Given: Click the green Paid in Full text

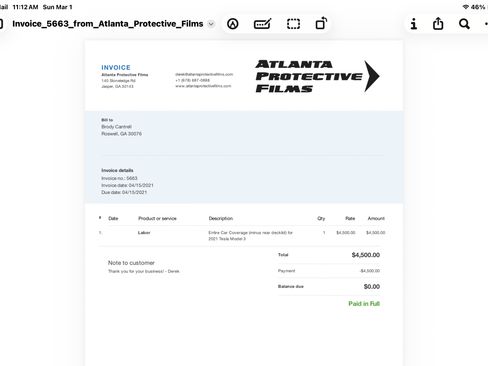Looking at the screenshot, I should click(364, 304).
